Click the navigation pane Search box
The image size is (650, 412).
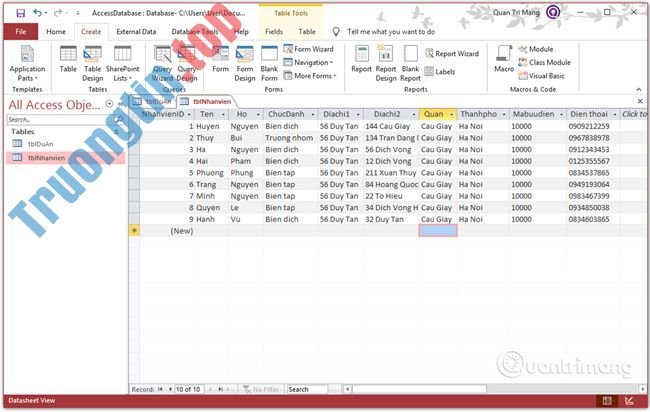pyautogui.click(x=61, y=120)
